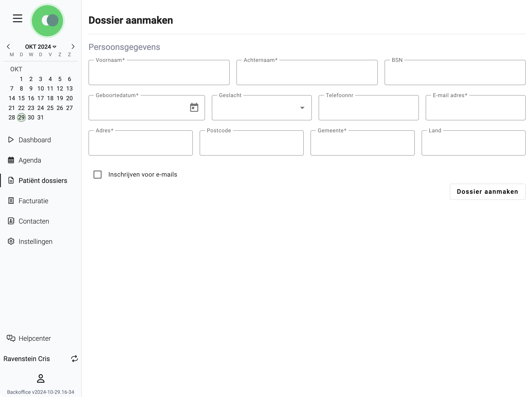
Task: Expand the Geslacht dropdown
Action: point(262,108)
